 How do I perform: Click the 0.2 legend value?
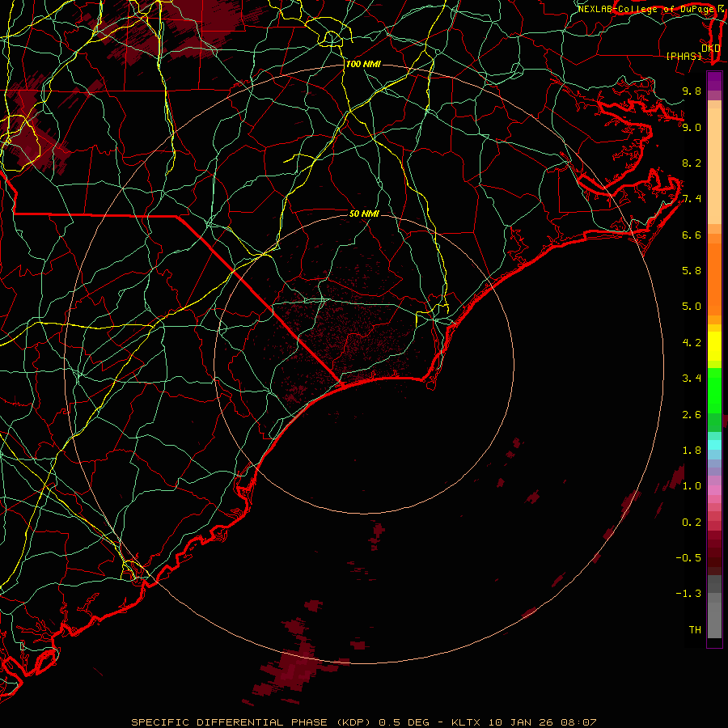(692, 523)
